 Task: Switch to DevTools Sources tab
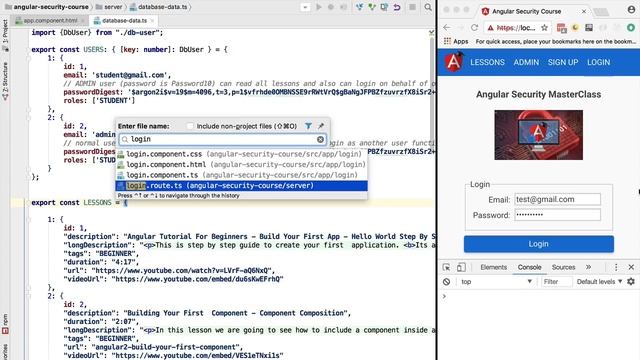click(563, 267)
